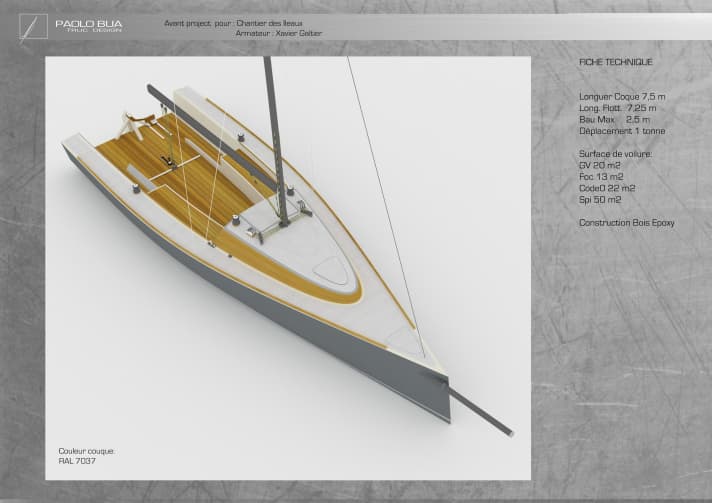Image resolution: width=712 pixels, height=503 pixels.
Task: Click the bowsprit pole at the bow
Action: (x=480, y=410)
